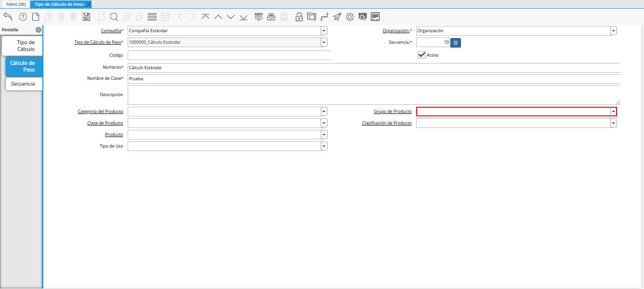Click the Secuencia number field showing 10
The height and width of the screenshot is (289, 644).
coord(433,42)
